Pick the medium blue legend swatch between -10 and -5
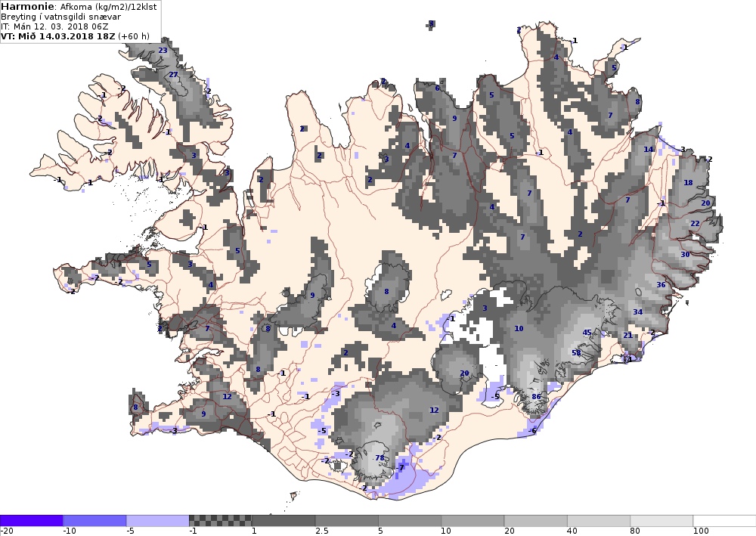Image resolution: width=756 pixels, height=536 pixels. coord(94,521)
